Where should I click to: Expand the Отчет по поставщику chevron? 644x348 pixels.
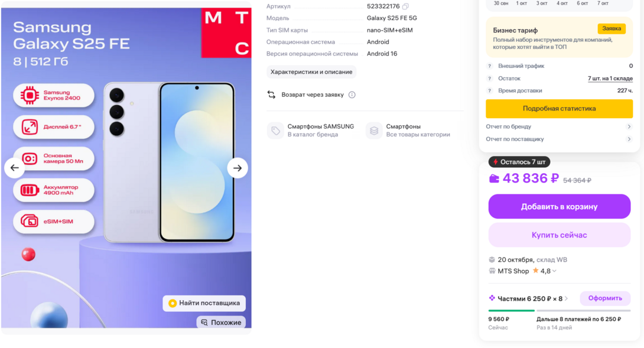point(629,139)
